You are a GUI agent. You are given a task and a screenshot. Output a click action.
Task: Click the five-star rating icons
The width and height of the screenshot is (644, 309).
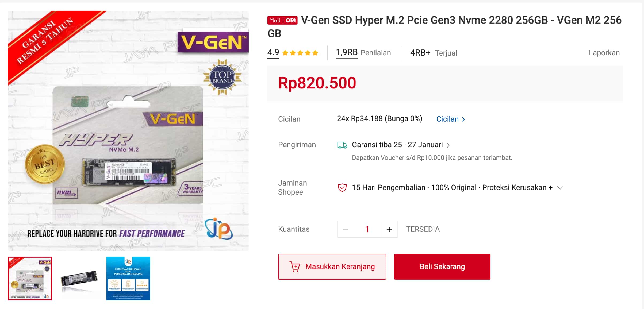click(300, 53)
